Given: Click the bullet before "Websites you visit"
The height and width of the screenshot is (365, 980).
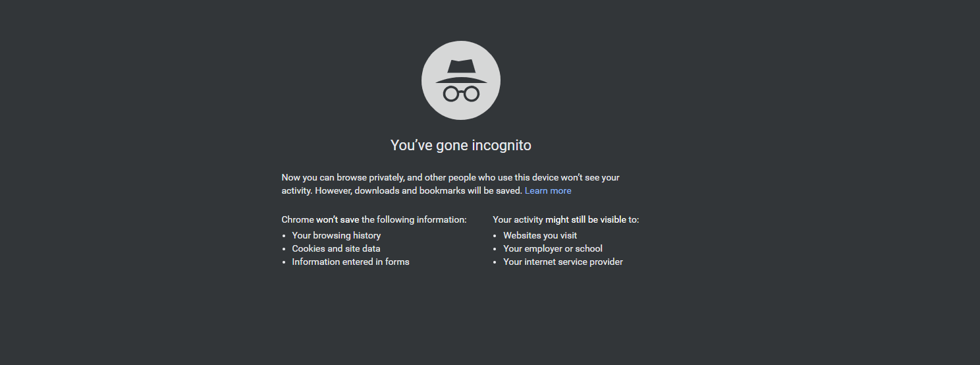Looking at the screenshot, I should point(495,236).
